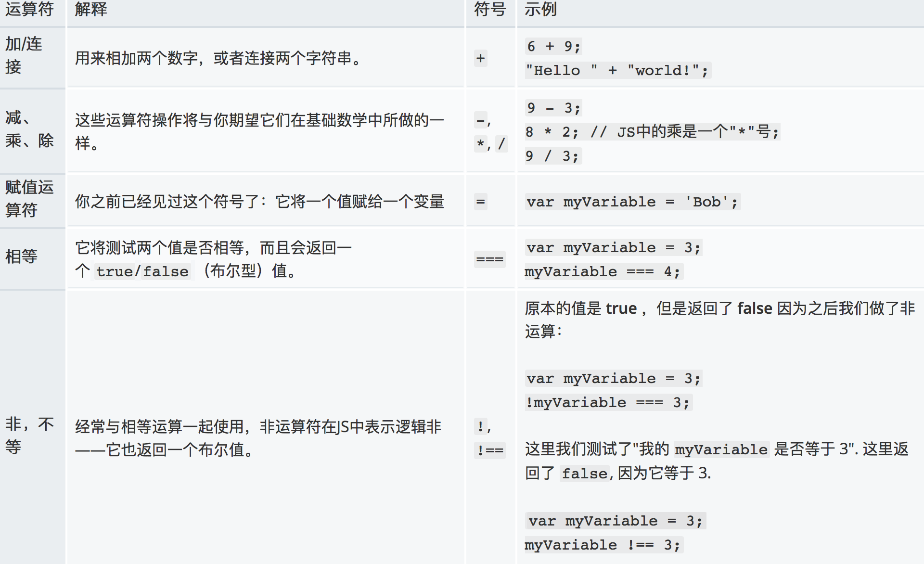924x564 pixels.
Task: Click the code example 9 - 3;
Action: (x=553, y=108)
